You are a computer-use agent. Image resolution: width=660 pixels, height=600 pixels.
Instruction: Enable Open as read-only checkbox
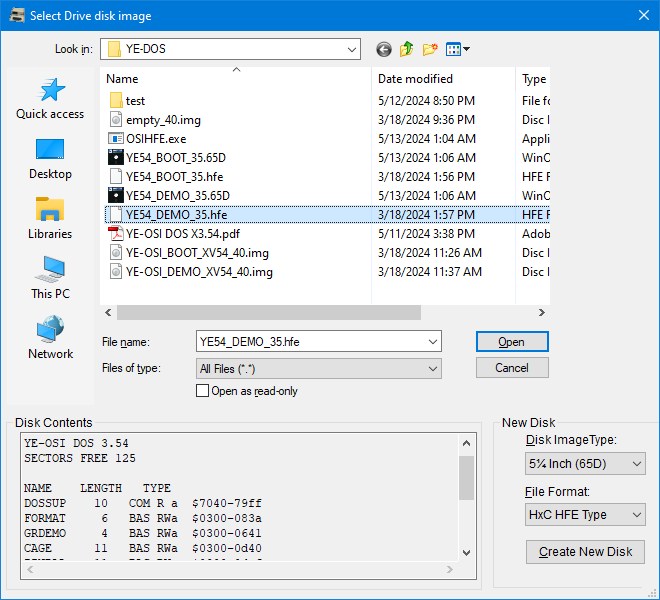[x=202, y=391]
